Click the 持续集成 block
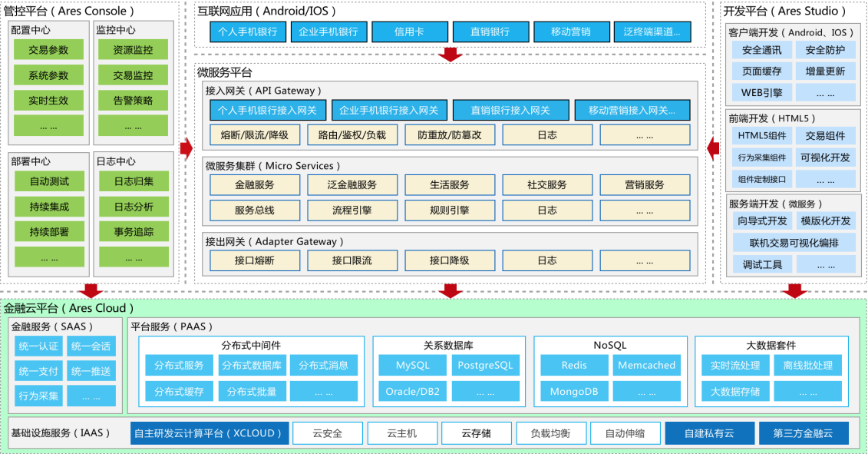 pyautogui.click(x=49, y=207)
